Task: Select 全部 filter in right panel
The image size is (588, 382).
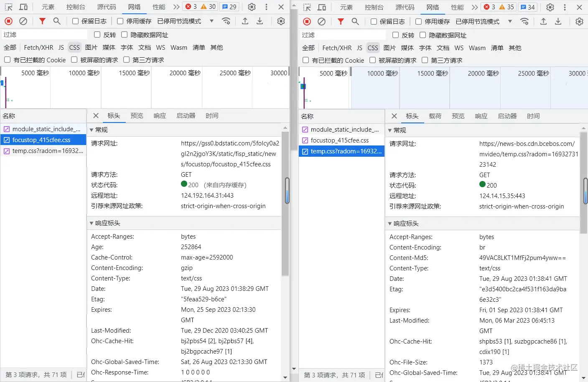Action: coord(308,48)
